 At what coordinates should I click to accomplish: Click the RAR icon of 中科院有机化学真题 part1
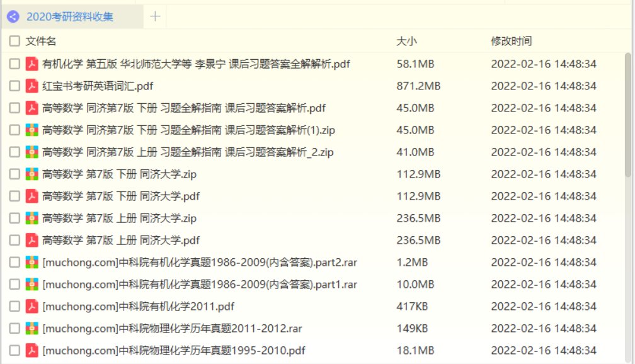(30, 284)
